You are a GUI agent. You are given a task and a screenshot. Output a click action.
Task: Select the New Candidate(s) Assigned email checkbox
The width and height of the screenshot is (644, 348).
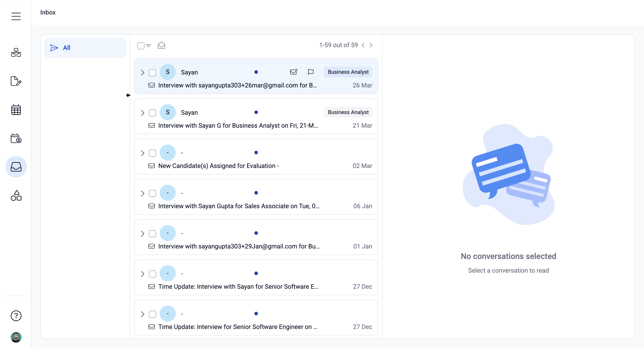(x=153, y=153)
